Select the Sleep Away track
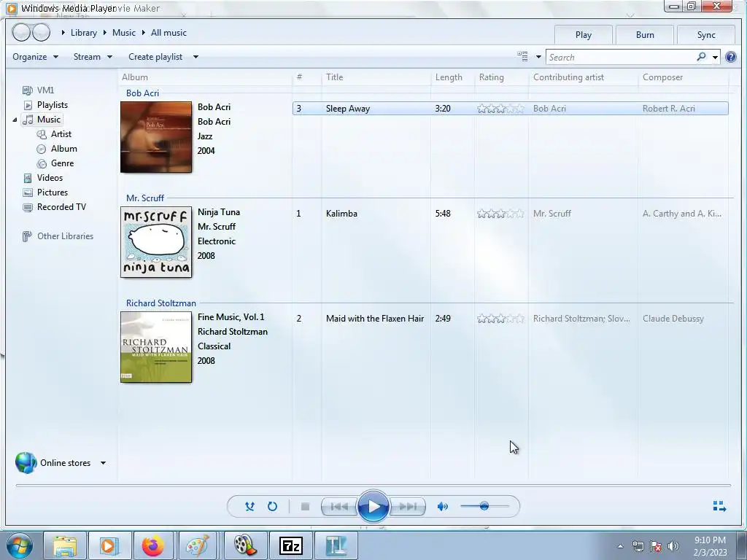This screenshot has width=747, height=560. click(510, 109)
